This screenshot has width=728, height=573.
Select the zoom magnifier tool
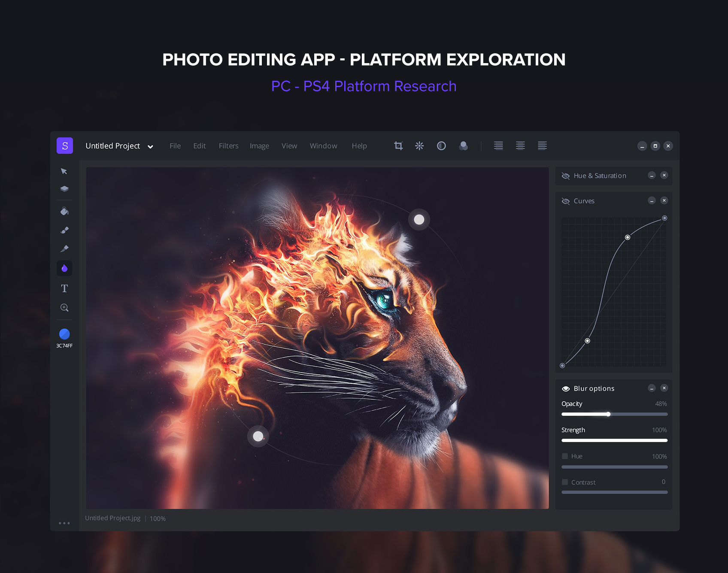click(64, 308)
